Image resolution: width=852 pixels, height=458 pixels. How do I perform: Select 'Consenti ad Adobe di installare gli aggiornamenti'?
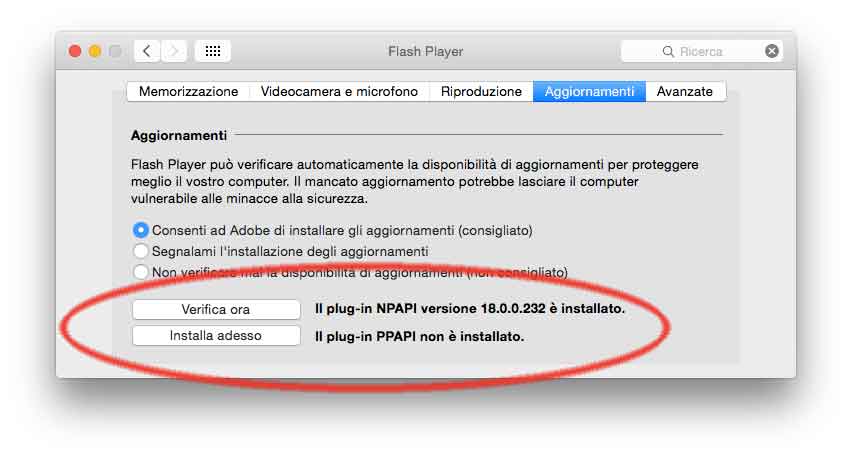141,230
